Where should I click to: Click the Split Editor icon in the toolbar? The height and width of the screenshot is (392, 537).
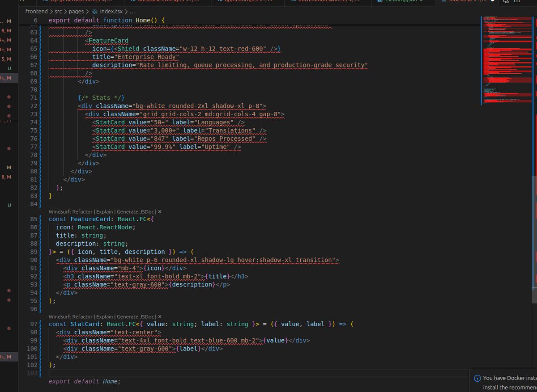pyautogui.click(x=517, y=2)
